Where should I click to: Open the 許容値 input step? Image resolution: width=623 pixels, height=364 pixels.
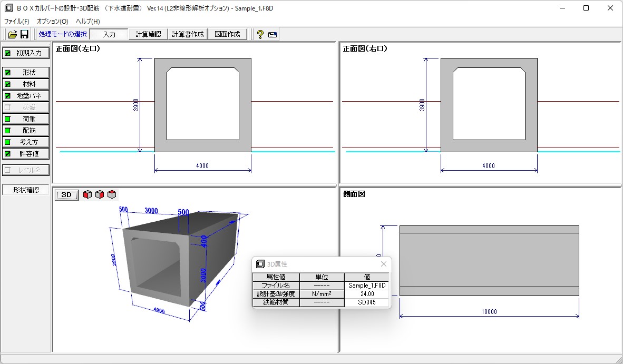[26, 154]
